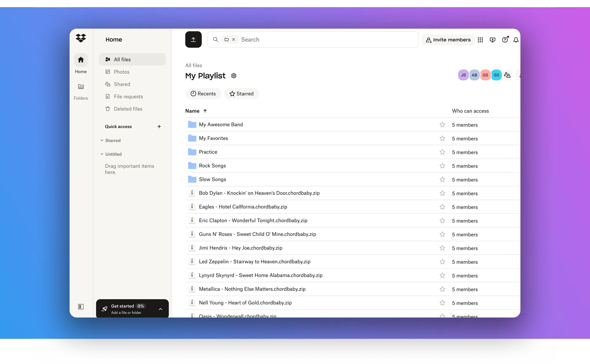Star the My Favorites folder
The image size is (590, 364).
point(442,138)
